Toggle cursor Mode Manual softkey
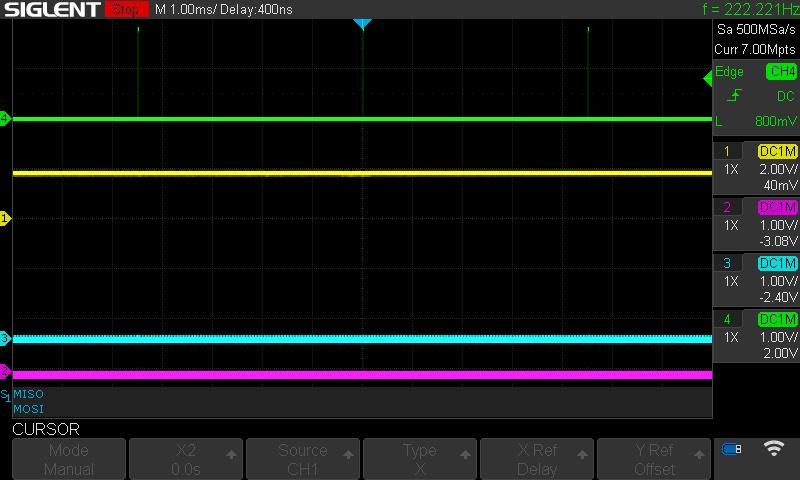800x480 pixels. 69,459
